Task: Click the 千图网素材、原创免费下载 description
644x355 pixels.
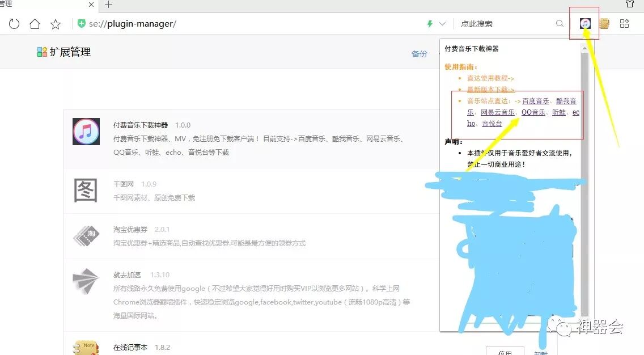Action: point(154,198)
